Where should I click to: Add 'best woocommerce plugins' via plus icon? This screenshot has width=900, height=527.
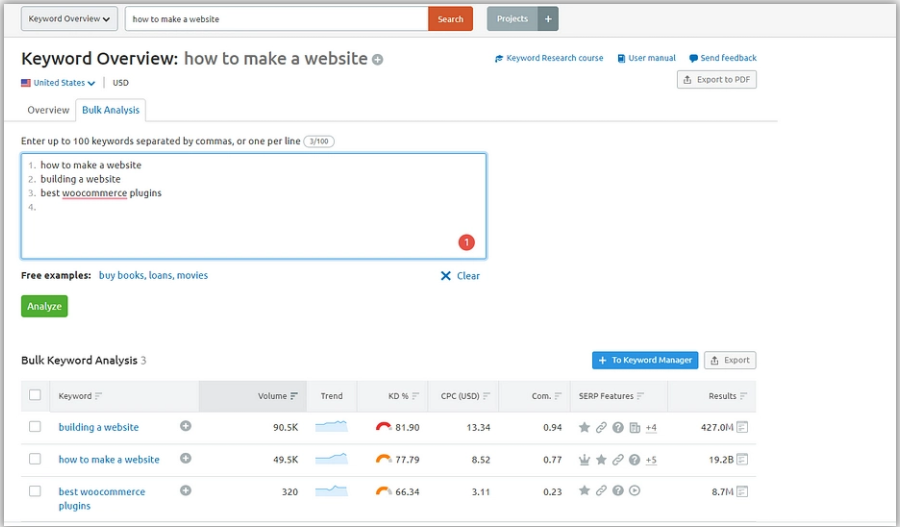(185, 490)
